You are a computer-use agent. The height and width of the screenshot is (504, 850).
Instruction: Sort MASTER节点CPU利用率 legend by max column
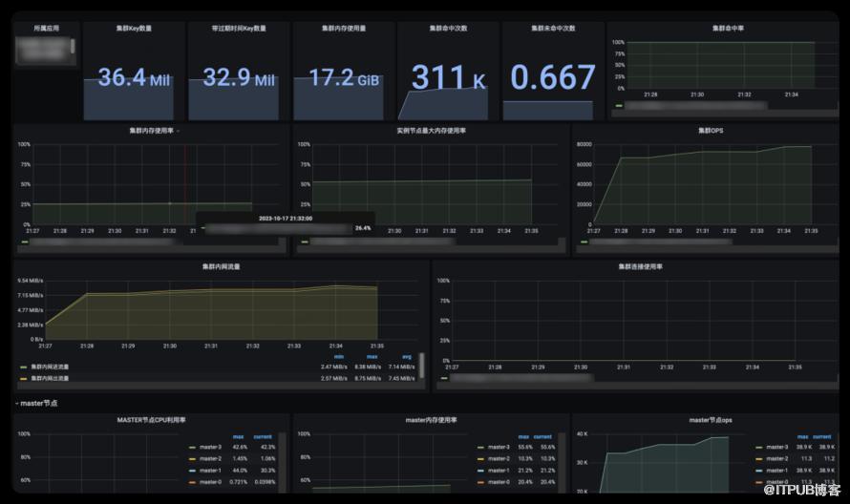(238, 436)
